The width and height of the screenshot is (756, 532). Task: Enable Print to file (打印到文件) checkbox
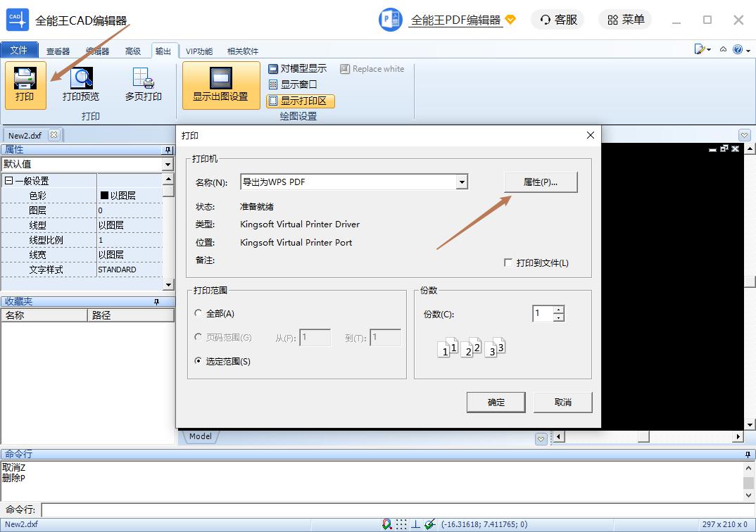508,263
